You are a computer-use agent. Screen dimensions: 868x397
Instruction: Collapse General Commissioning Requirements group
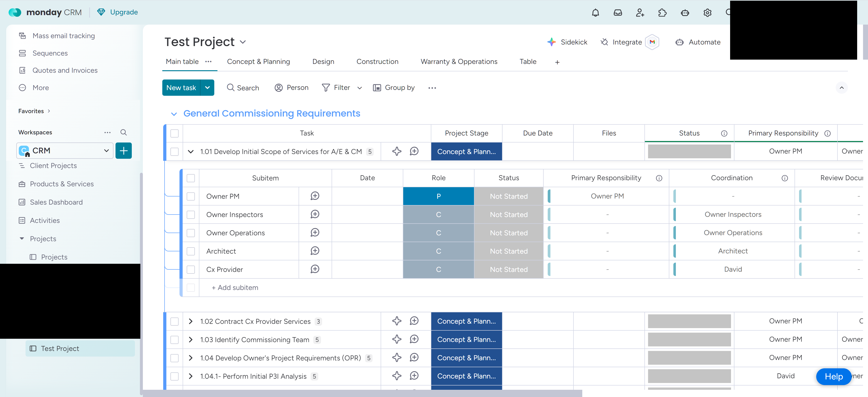click(x=174, y=114)
